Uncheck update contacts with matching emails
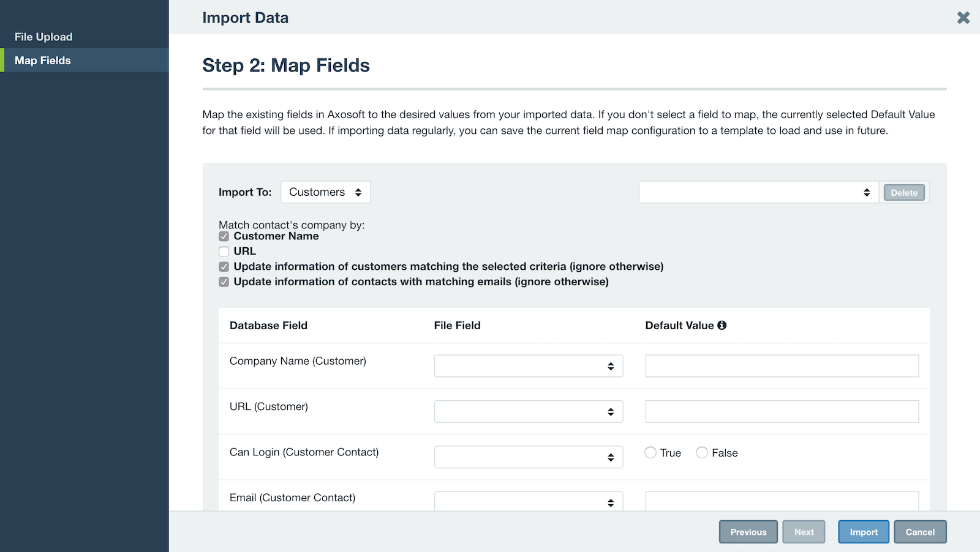The image size is (980, 552). (224, 282)
